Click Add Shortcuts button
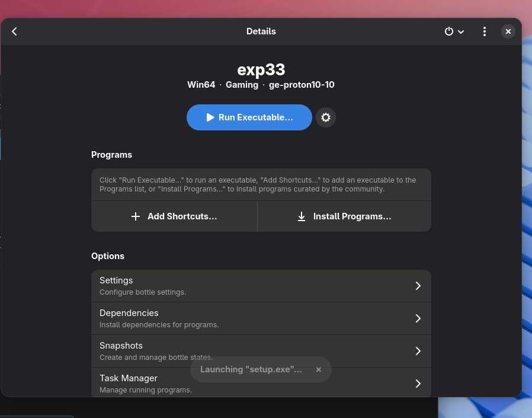 [174, 216]
